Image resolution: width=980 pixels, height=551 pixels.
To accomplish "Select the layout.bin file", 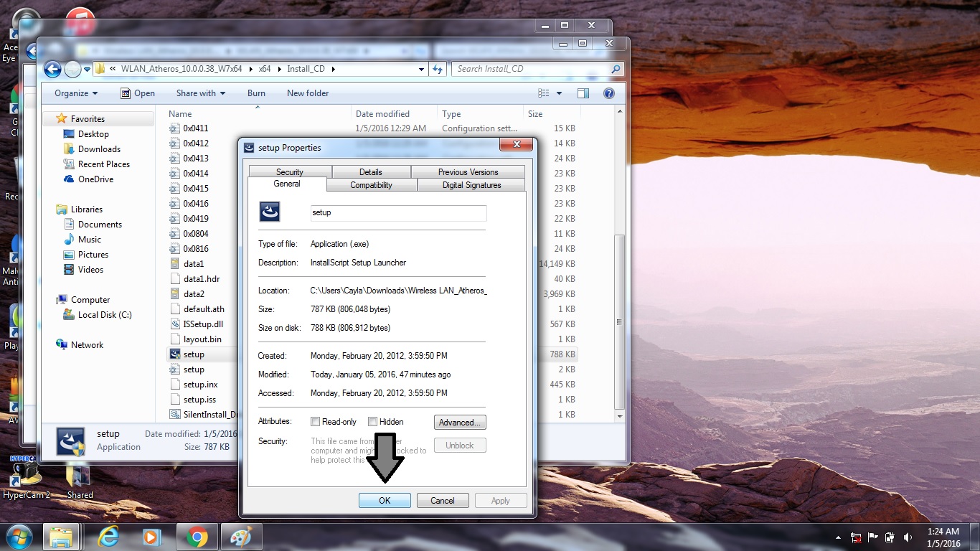I will pos(195,339).
